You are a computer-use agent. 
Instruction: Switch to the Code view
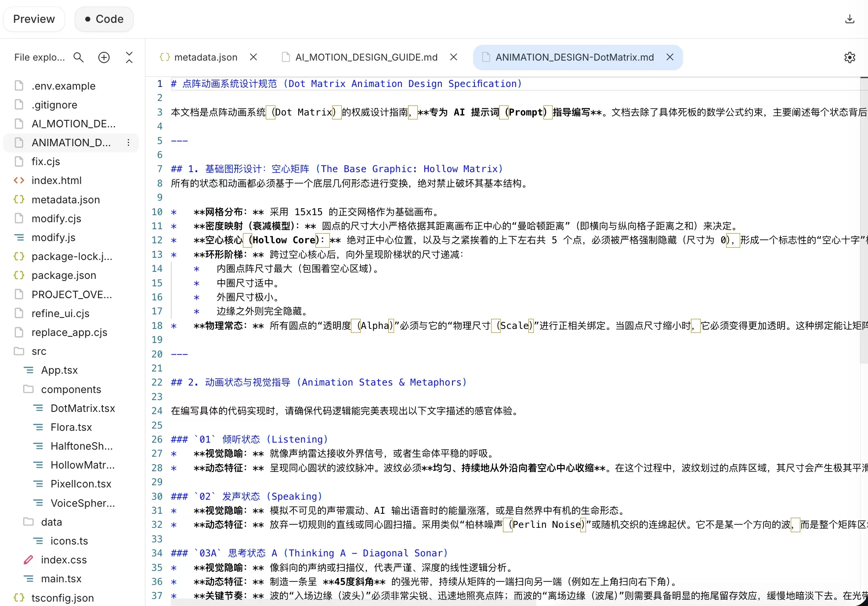pos(104,19)
